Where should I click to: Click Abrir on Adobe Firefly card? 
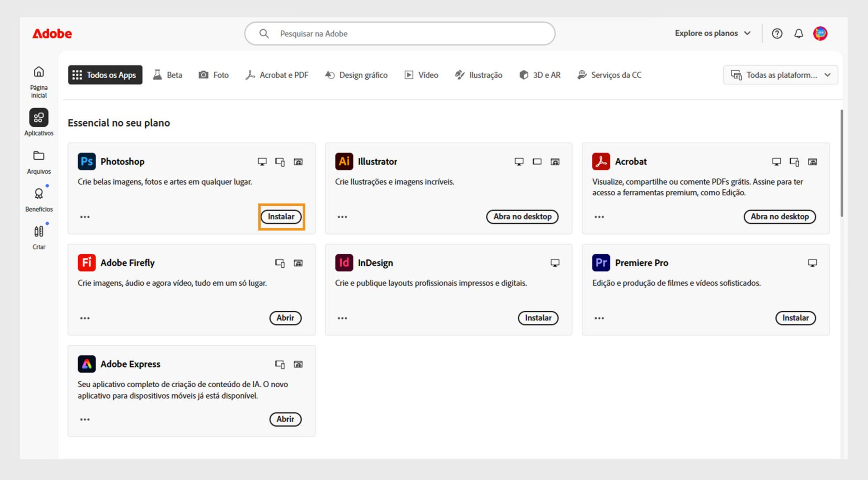pyautogui.click(x=285, y=318)
